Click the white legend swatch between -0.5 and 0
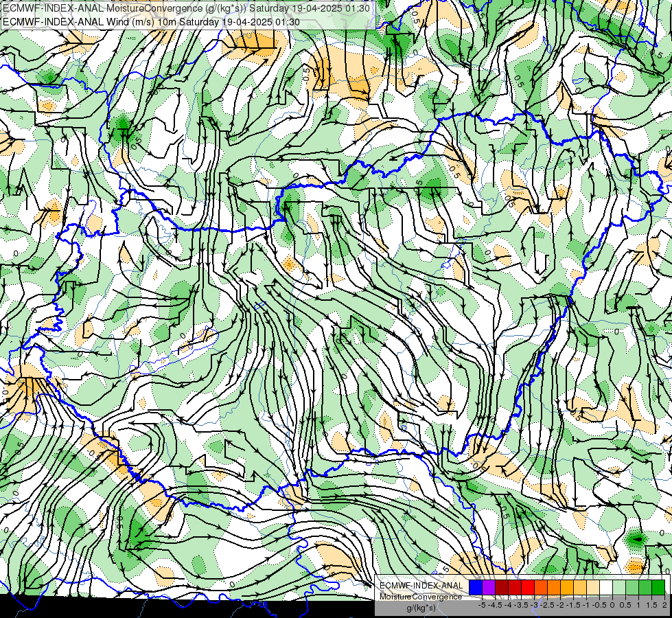The image size is (672, 618). [x=606, y=587]
